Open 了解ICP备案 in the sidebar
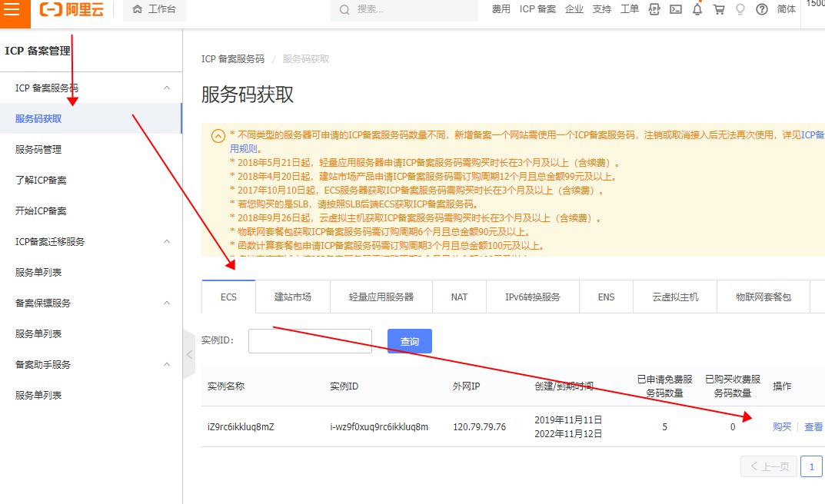The width and height of the screenshot is (825, 504). point(41,181)
